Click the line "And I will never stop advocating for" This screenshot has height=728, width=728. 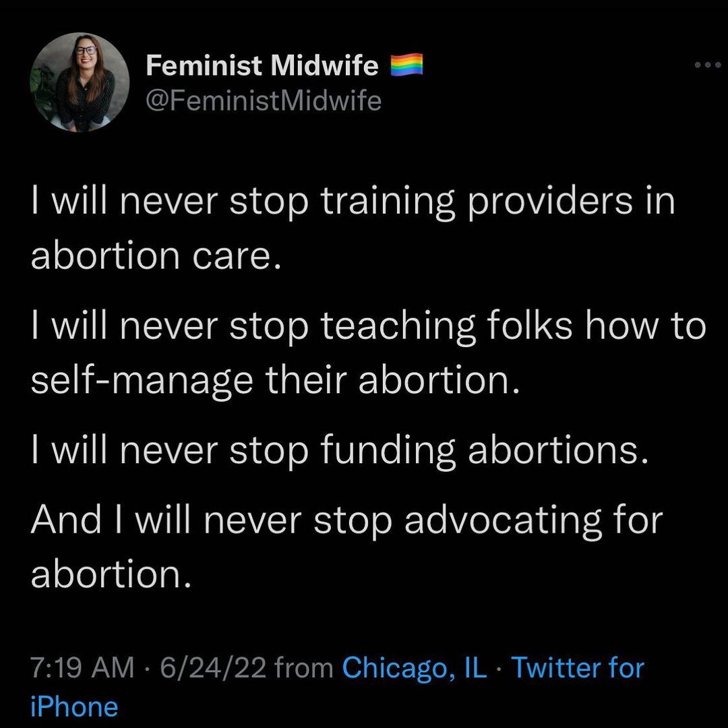[x=346, y=520]
